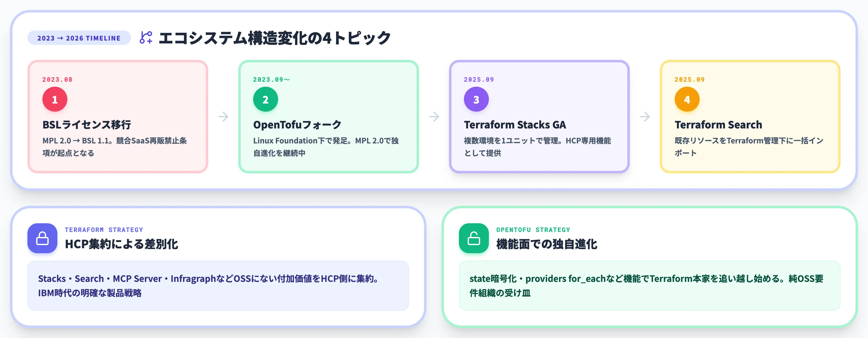Click the エコシステム構造変化の4トピック heading
This screenshot has height=338, width=868.
tap(275, 38)
